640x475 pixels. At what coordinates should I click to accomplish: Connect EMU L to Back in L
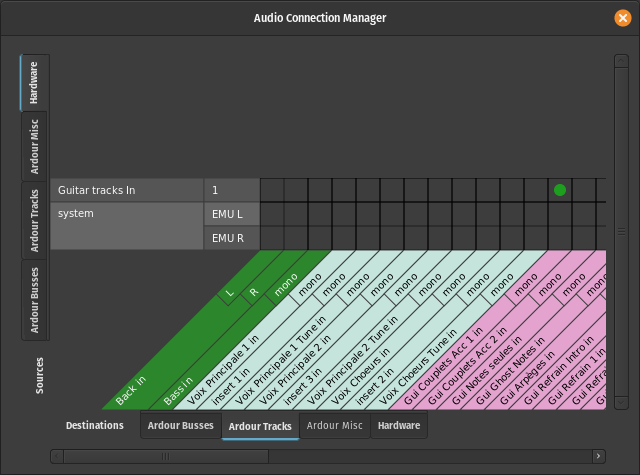click(x=272, y=214)
